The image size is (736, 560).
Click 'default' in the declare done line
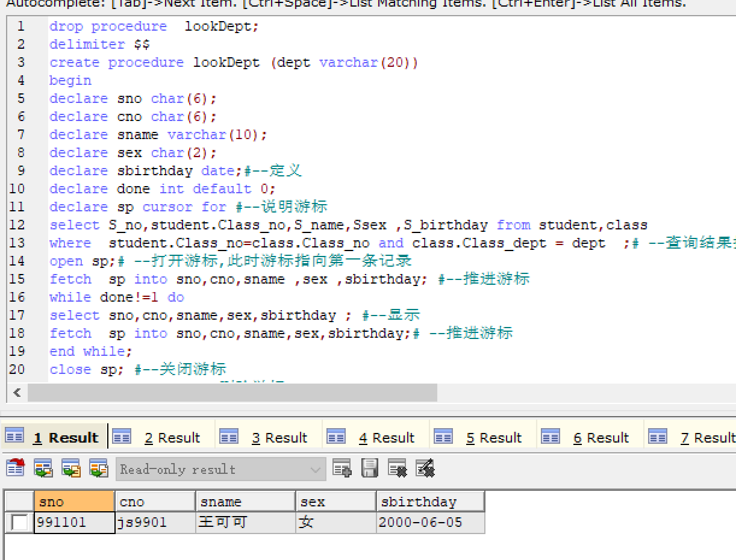pos(222,189)
